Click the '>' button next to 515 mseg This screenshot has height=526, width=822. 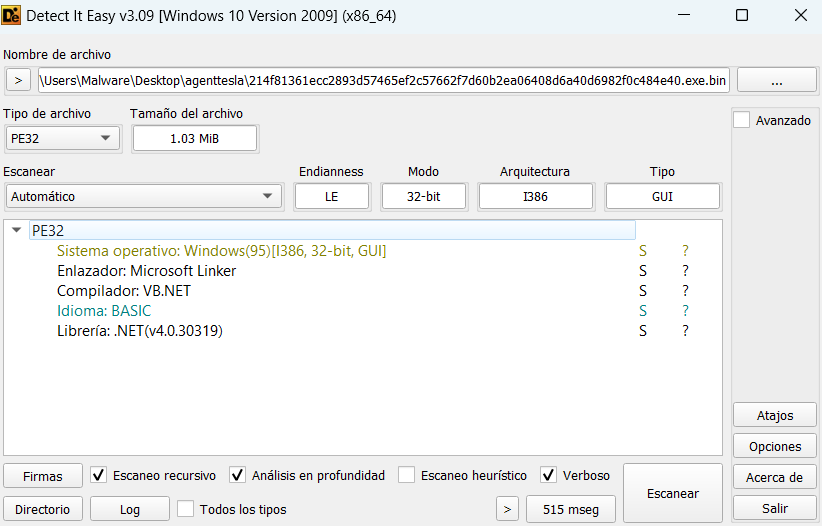pyautogui.click(x=508, y=509)
